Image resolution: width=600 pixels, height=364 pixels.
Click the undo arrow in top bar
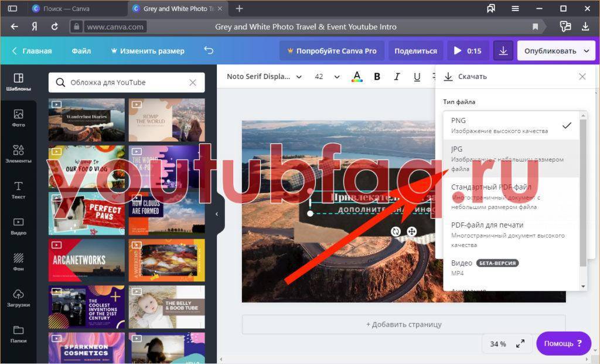209,51
